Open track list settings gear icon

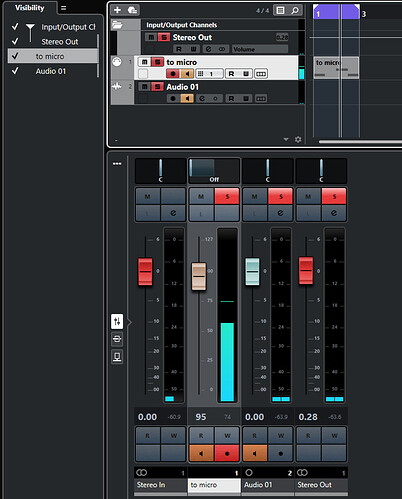tap(298, 139)
